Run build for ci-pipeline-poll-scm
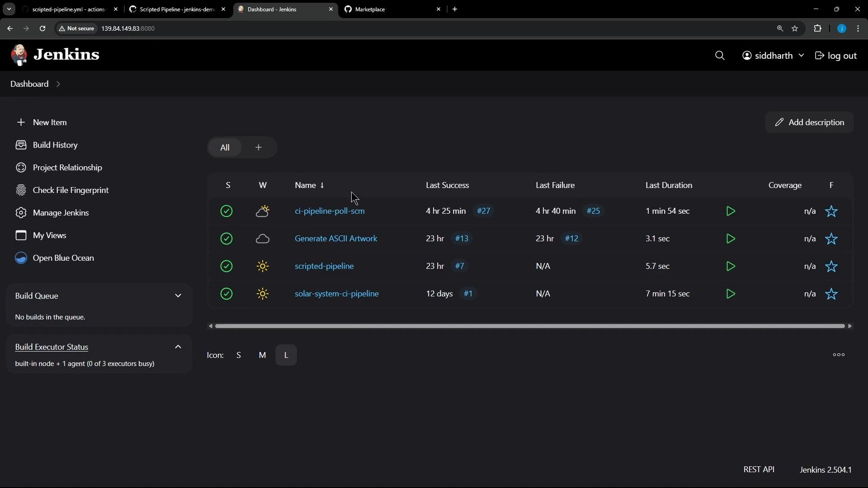The width and height of the screenshot is (868, 488). [x=731, y=211]
